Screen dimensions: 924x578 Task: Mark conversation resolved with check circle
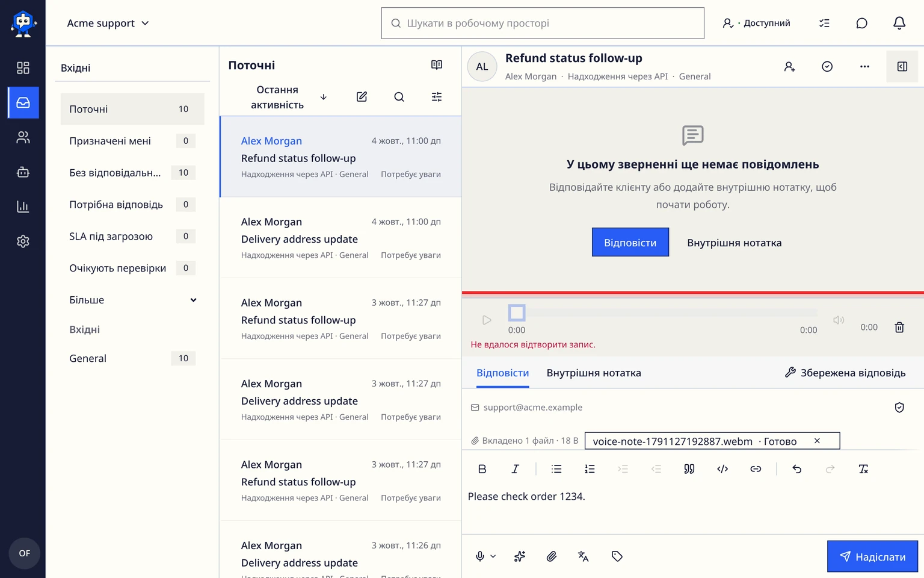pos(827,67)
